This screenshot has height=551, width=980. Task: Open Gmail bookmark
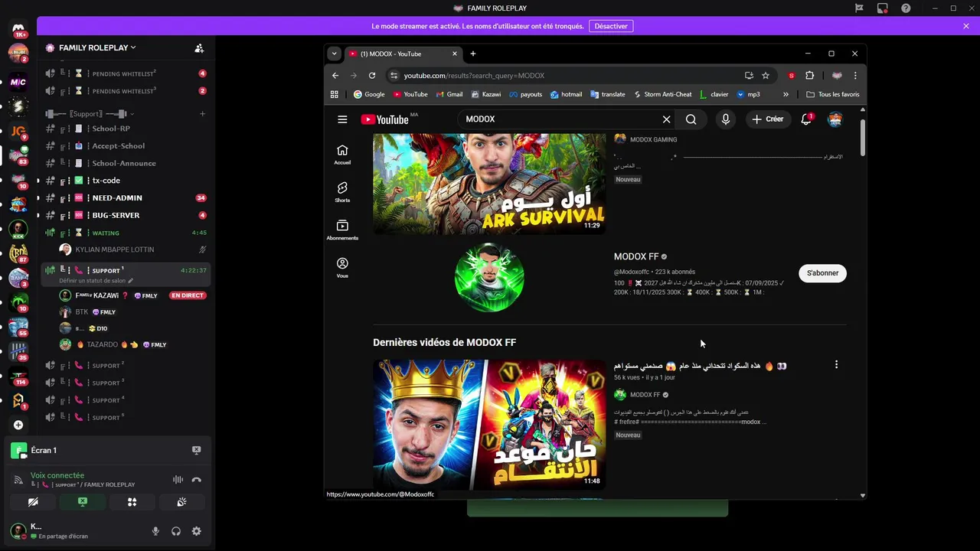click(449, 94)
